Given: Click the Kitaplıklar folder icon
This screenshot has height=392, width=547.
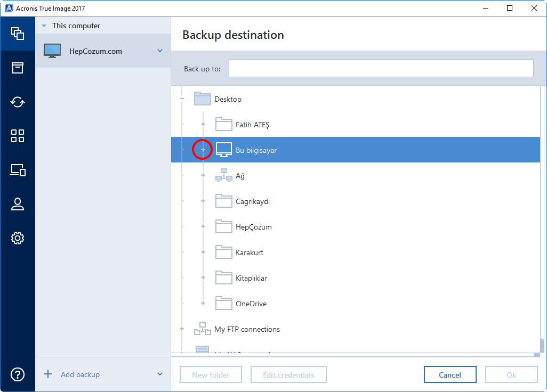Looking at the screenshot, I should pos(223,277).
